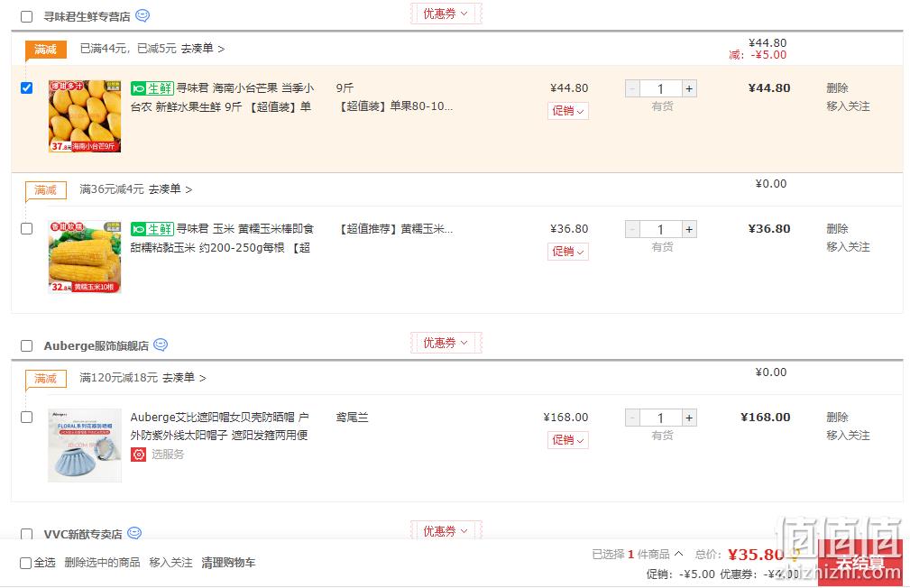Check the Auberge sun hat item checkbox
The image size is (910, 588).
(x=27, y=418)
